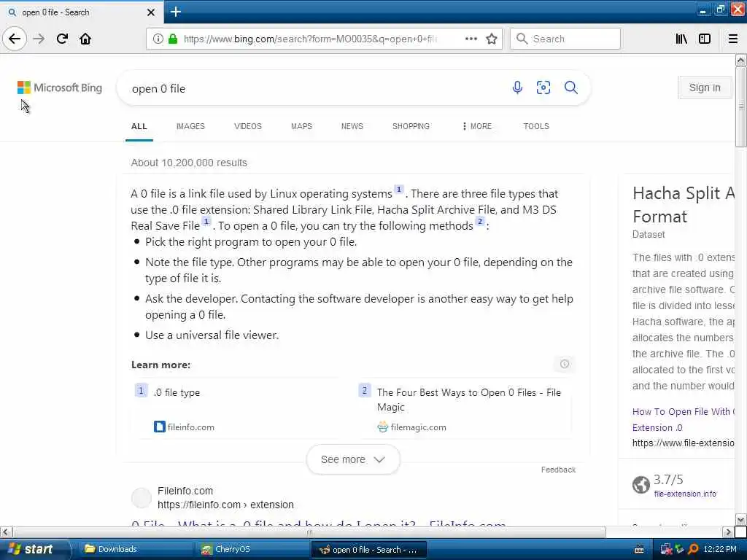Open the tray keyboard icon
747x560 pixels.
639,550
